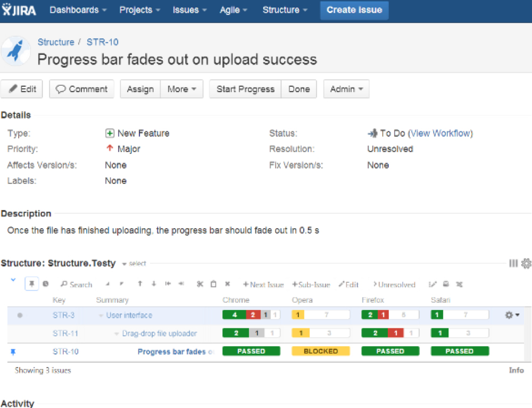Click the blue pin icon on STR-10 row
Screen dimensions: 532x408
(13, 352)
